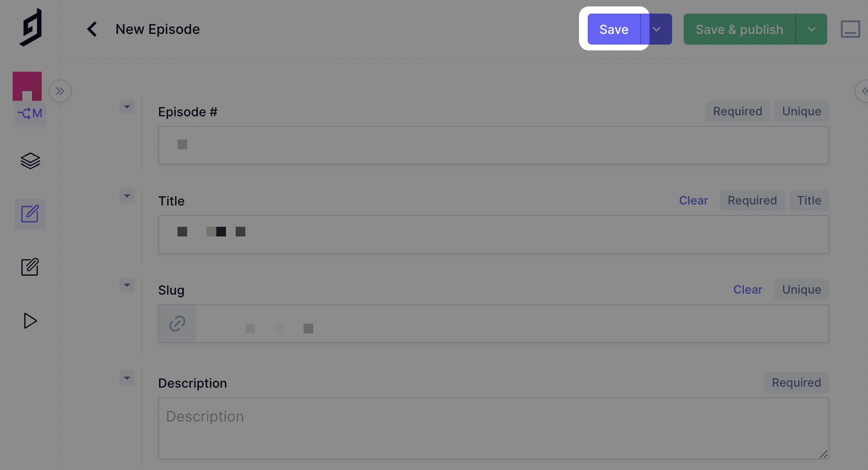Toggle the bottom panel layout icon
The width and height of the screenshot is (868, 470).
850,29
